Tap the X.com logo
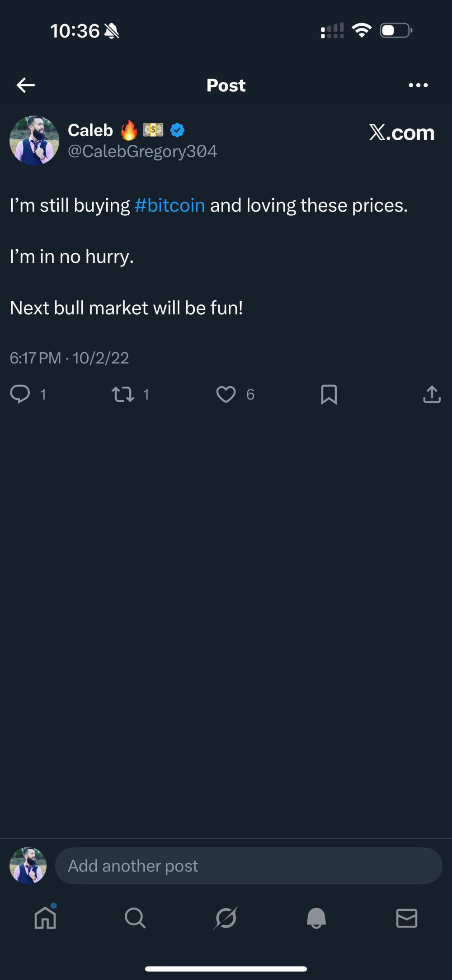 coord(401,133)
